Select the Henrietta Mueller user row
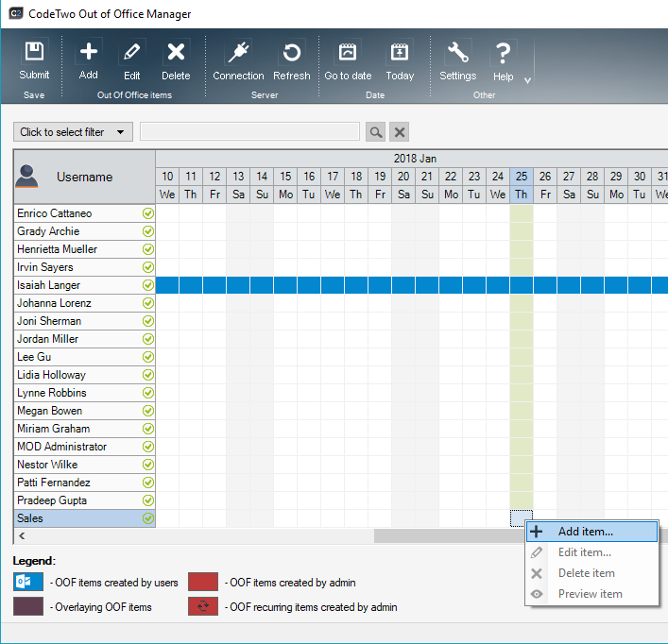This screenshot has width=668, height=644. (85, 249)
